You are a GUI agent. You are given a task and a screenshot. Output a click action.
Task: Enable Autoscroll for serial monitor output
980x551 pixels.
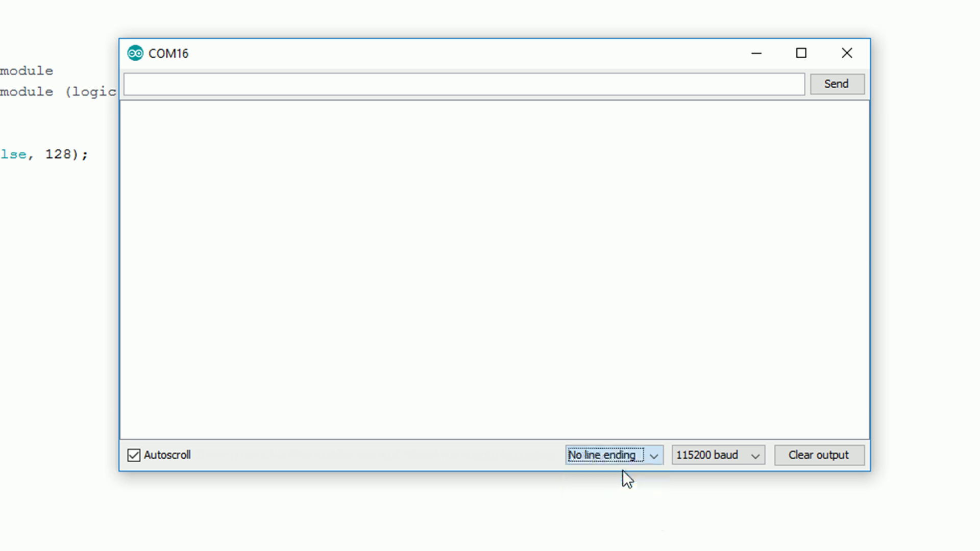[133, 455]
